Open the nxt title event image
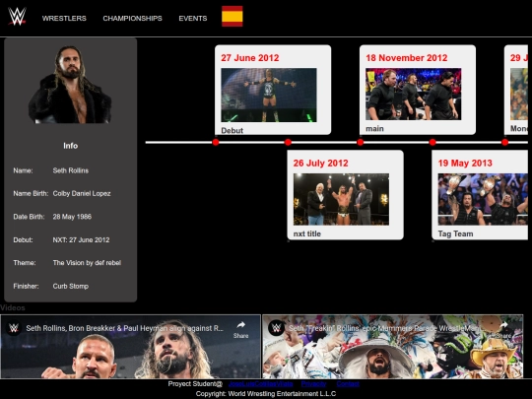 pyautogui.click(x=341, y=199)
